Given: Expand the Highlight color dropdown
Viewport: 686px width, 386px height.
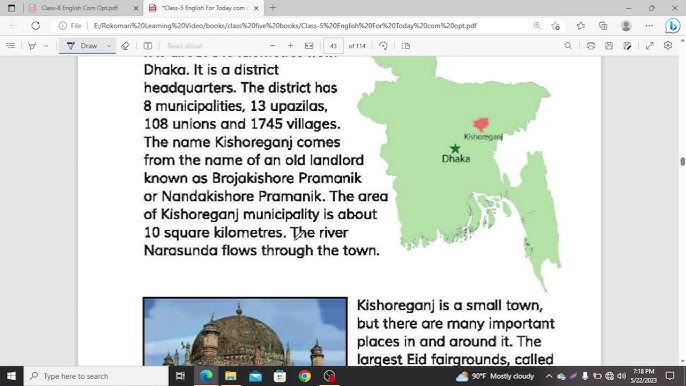Looking at the screenshot, I should [46, 46].
